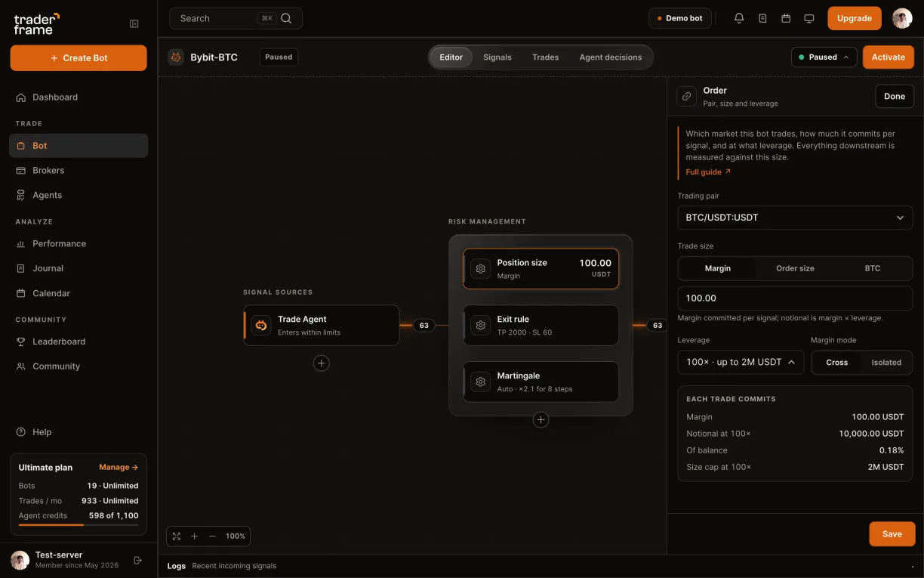This screenshot has height=578, width=924.
Task: Go to Brokers in sidebar
Action: tap(79, 170)
